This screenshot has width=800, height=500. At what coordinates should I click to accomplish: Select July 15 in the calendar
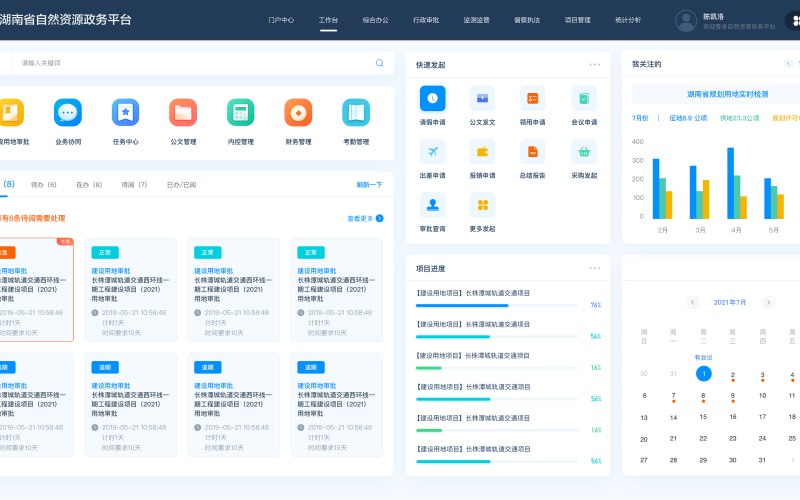click(x=703, y=417)
